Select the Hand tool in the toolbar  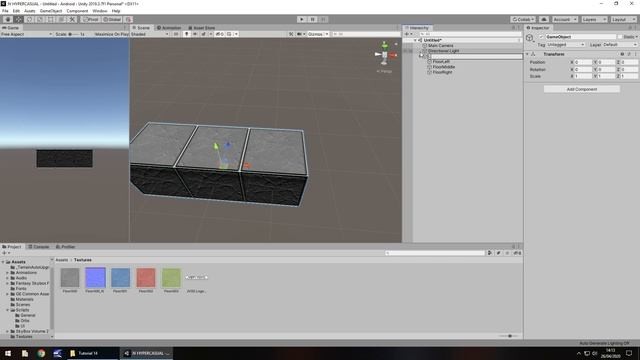pos(8,19)
